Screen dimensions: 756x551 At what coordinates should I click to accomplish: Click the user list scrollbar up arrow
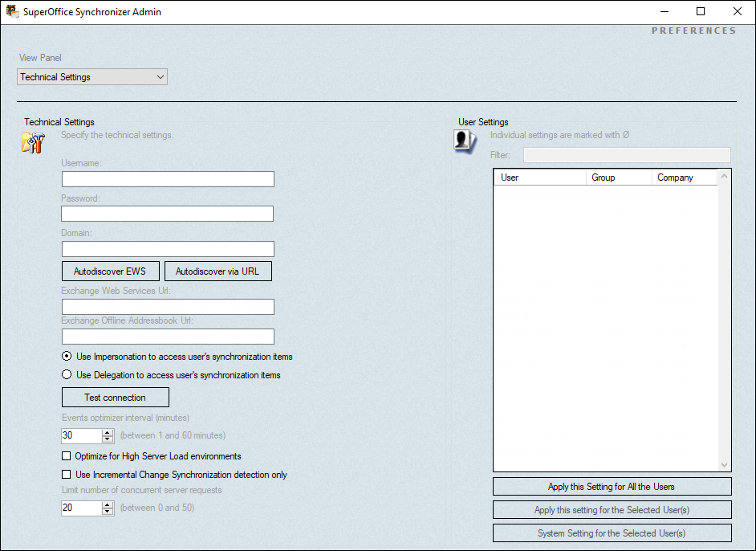click(x=724, y=177)
